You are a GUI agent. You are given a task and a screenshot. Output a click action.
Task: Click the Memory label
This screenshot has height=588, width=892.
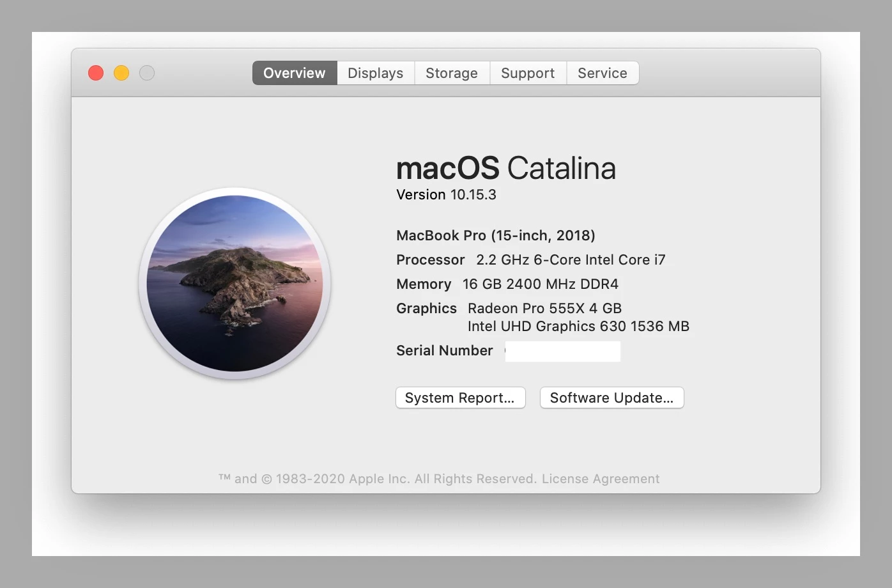(x=424, y=284)
